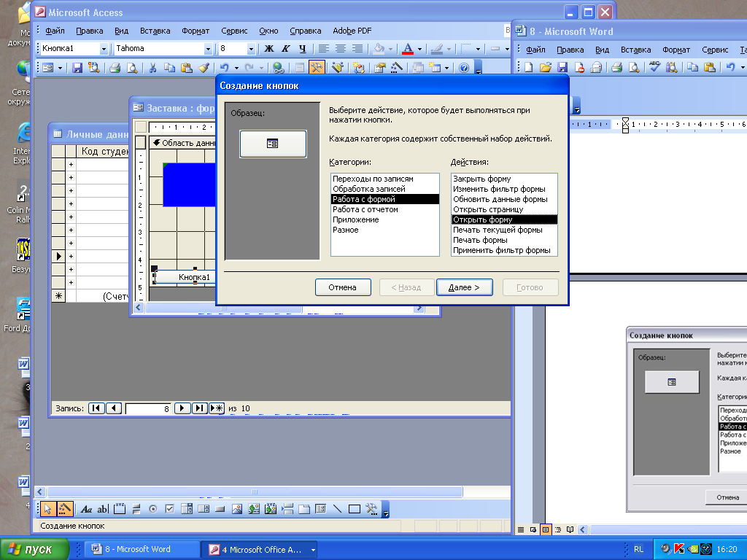Click Cut scissors icon in Access toolbar
Viewport: 747px width, 560px height.
point(152,68)
